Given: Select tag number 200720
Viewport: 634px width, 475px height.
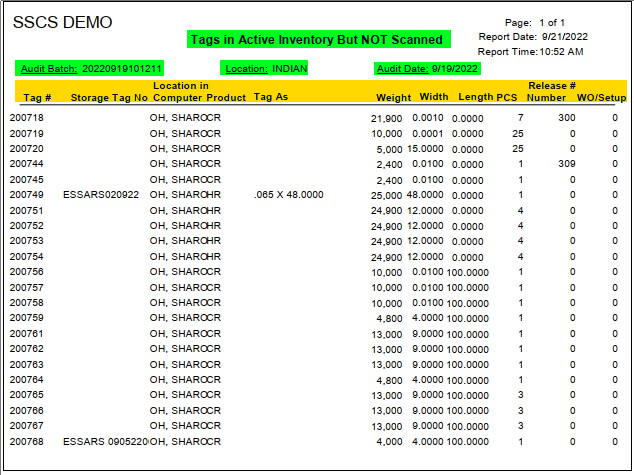Looking at the screenshot, I should click(x=26, y=149).
